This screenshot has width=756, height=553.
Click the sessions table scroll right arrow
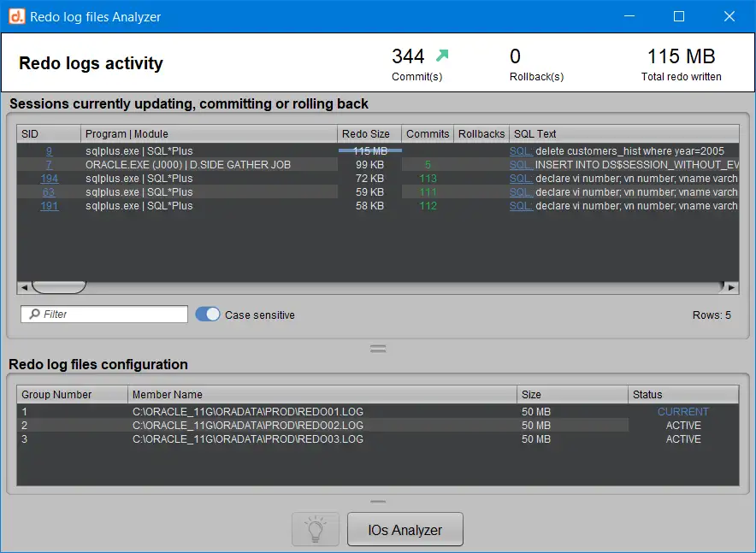731,287
